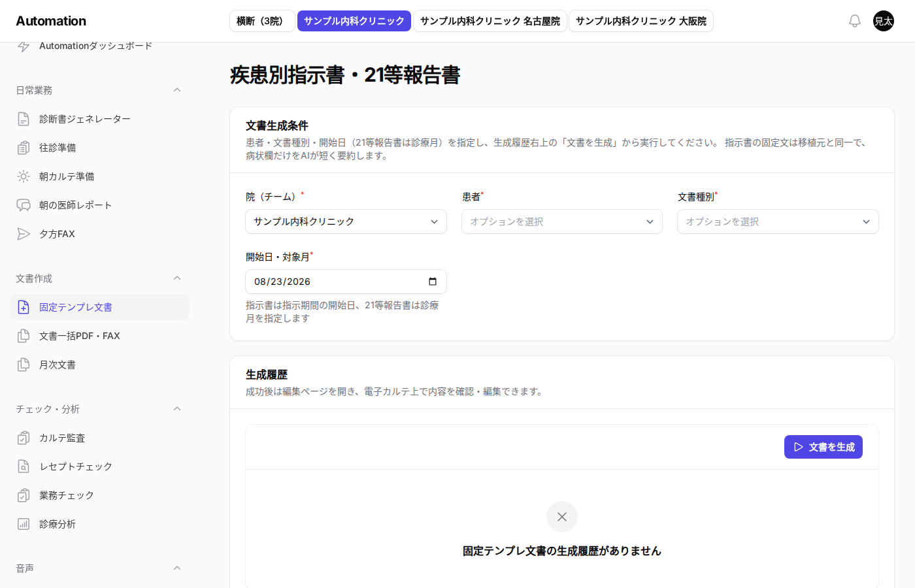The height and width of the screenshot is (588, 915).
Task: Open notifications bell icon
Action: tap(855, 21)
